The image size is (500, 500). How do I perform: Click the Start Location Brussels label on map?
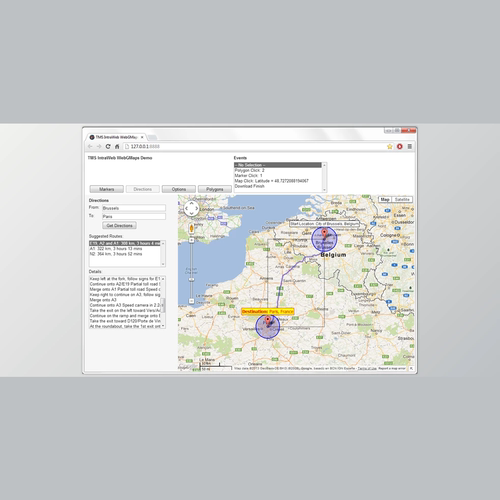point(324,224)
